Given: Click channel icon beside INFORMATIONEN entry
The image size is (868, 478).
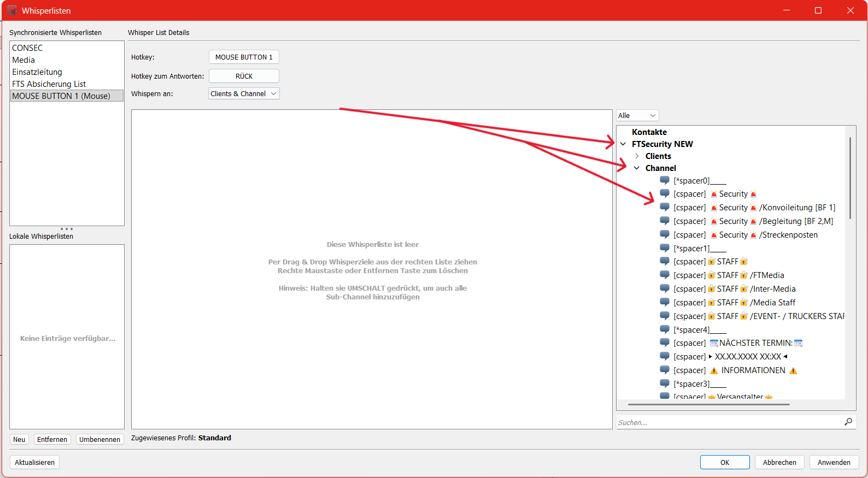Looking at the screenshot, I should coord(664,370).
